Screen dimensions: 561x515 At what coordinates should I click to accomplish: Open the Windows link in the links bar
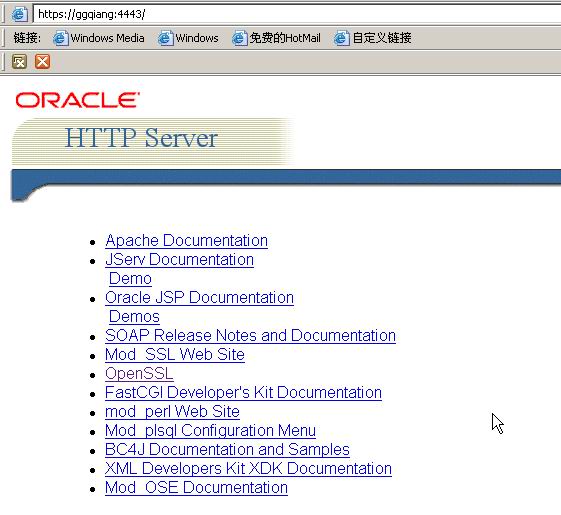[188, 38]
